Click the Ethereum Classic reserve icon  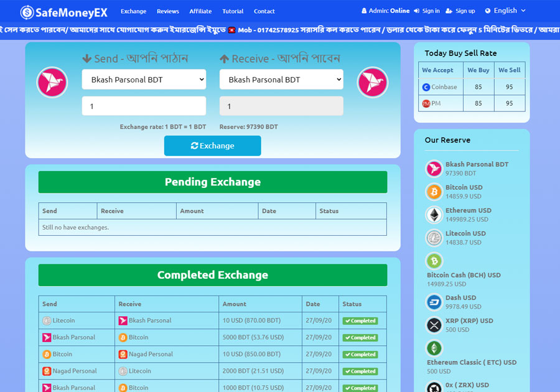point(434,348)
